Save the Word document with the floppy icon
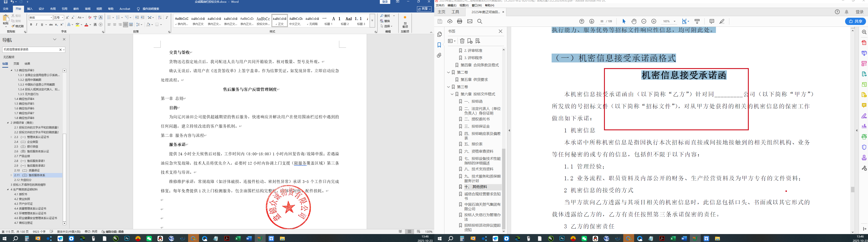The height and width of the screenshot is (242, 868). tap(5, 2)
